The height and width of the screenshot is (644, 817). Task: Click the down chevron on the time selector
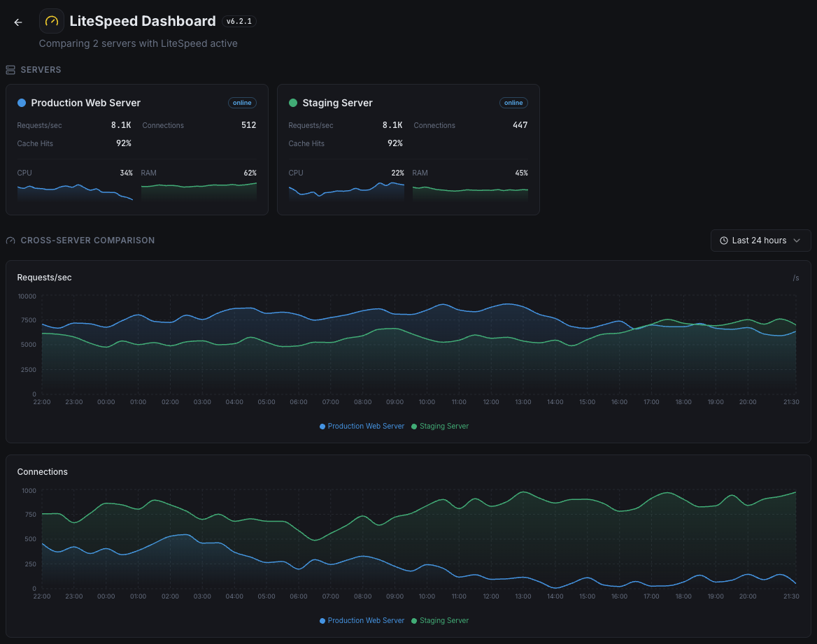[x=798, y=241]
